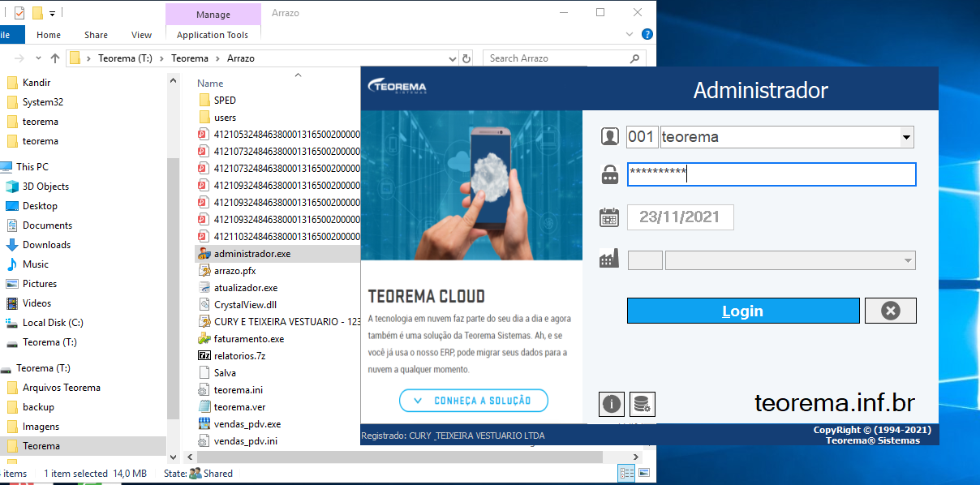Open the Home ribbon tab

click(x=49, y=35)
